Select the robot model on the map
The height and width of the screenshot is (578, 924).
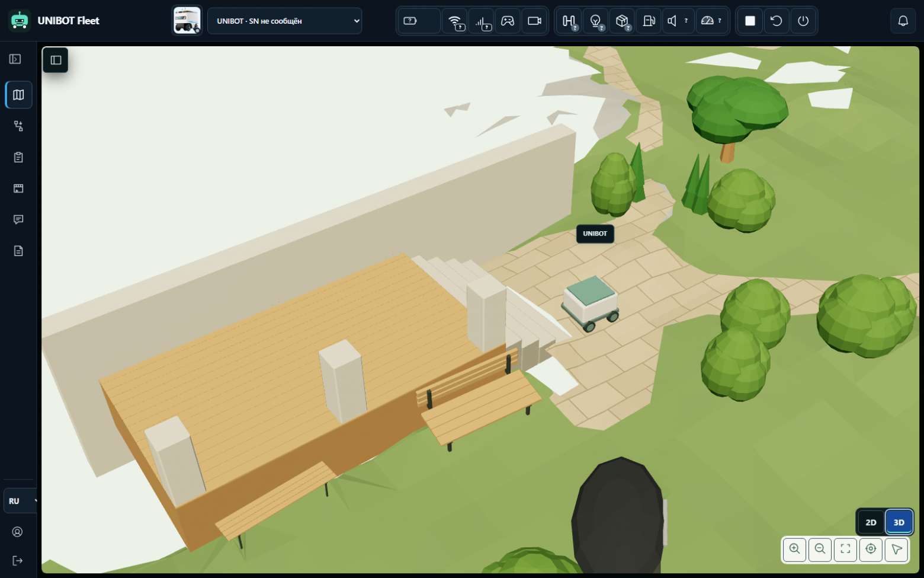tap(591, 304)
